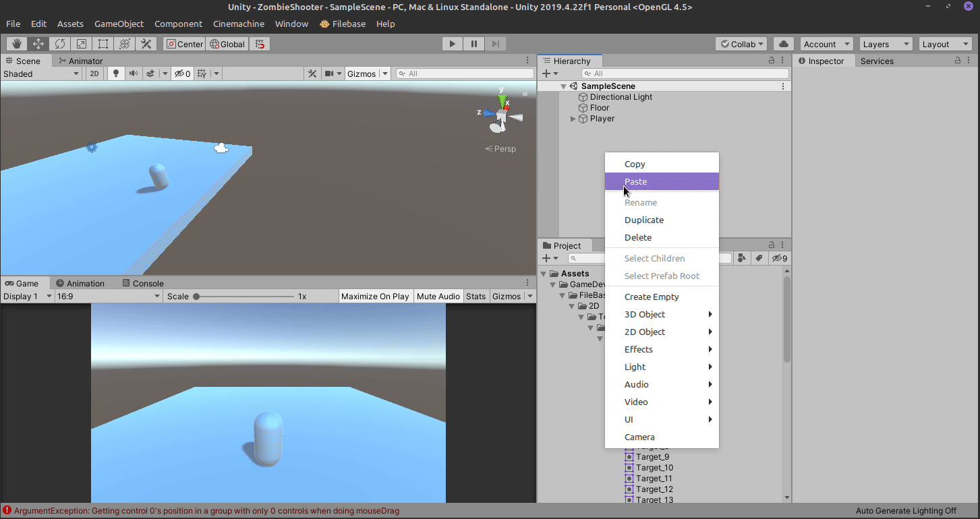Open the Shaded draw mode dropdown

tap(41, 73)
